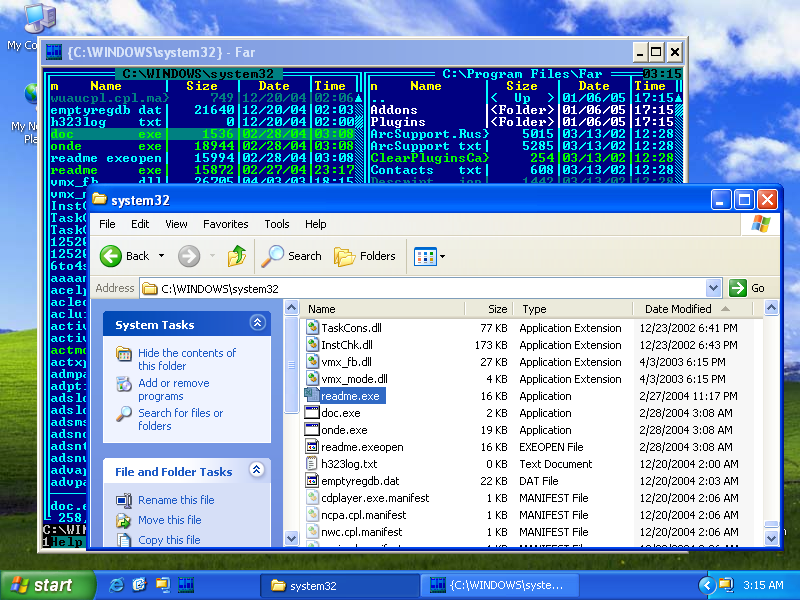Viewport: 800px width, 600px height.
Task: Sort by the Size column header
Action: [x=489, y=309]
